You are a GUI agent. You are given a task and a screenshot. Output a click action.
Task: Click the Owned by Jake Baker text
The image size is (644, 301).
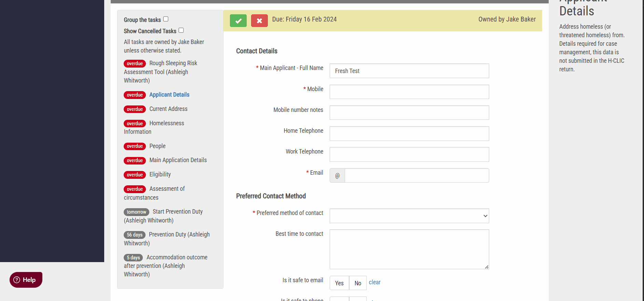(507, 19)
